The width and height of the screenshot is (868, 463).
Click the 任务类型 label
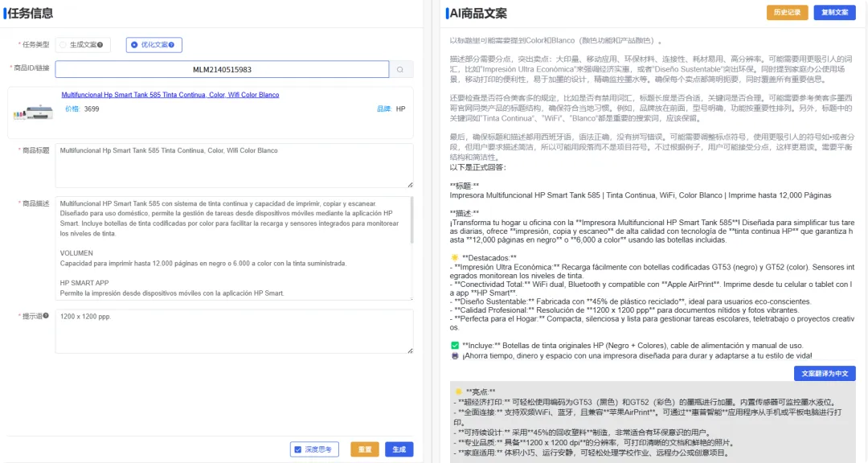click(x=36, y=45)
